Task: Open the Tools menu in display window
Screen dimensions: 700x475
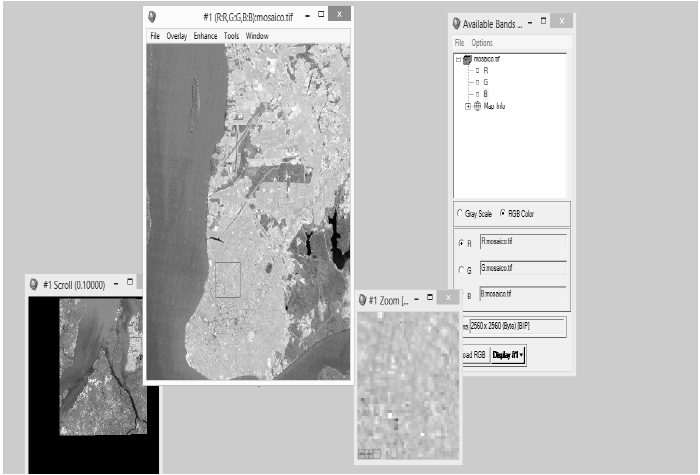Action: (x=231, y=36)
